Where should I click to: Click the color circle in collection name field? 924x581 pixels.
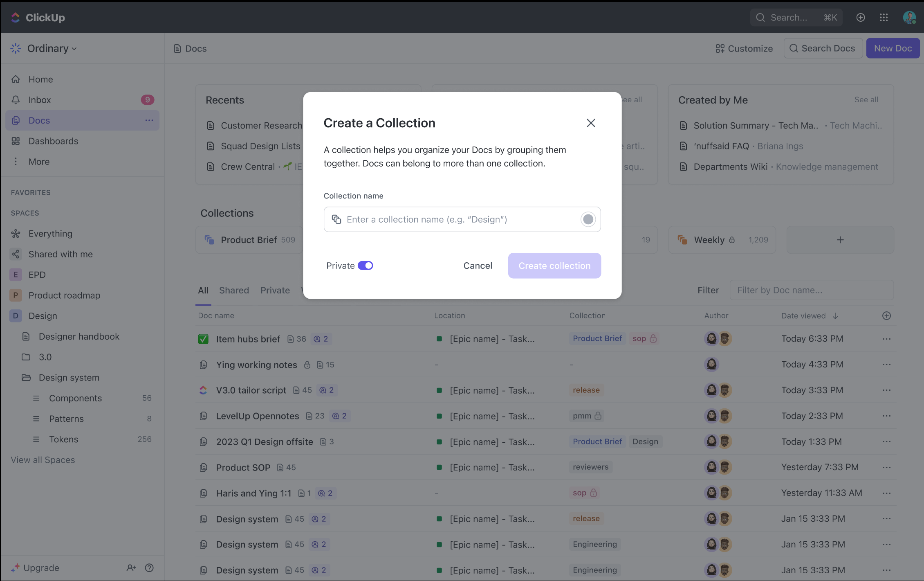[x=588, y=219]
